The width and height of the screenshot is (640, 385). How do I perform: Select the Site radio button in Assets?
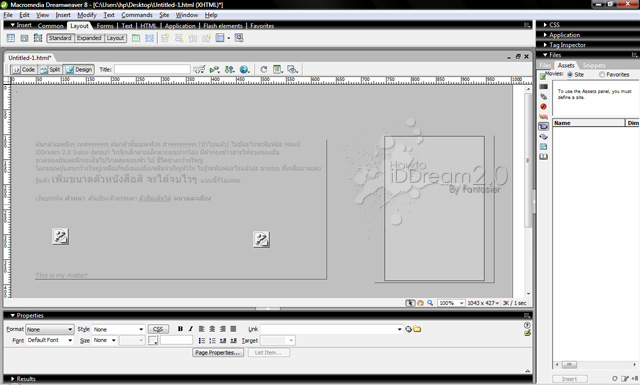[570, 75]
